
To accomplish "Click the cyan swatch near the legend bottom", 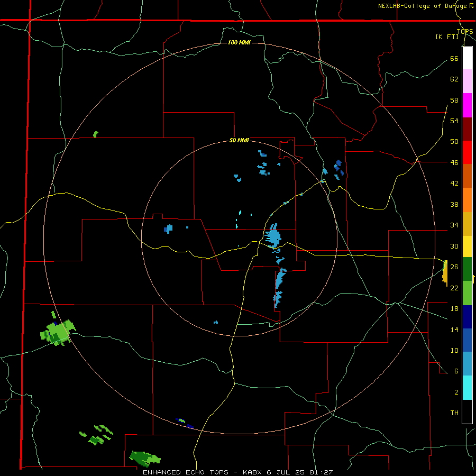I will [x=467, y=388].
